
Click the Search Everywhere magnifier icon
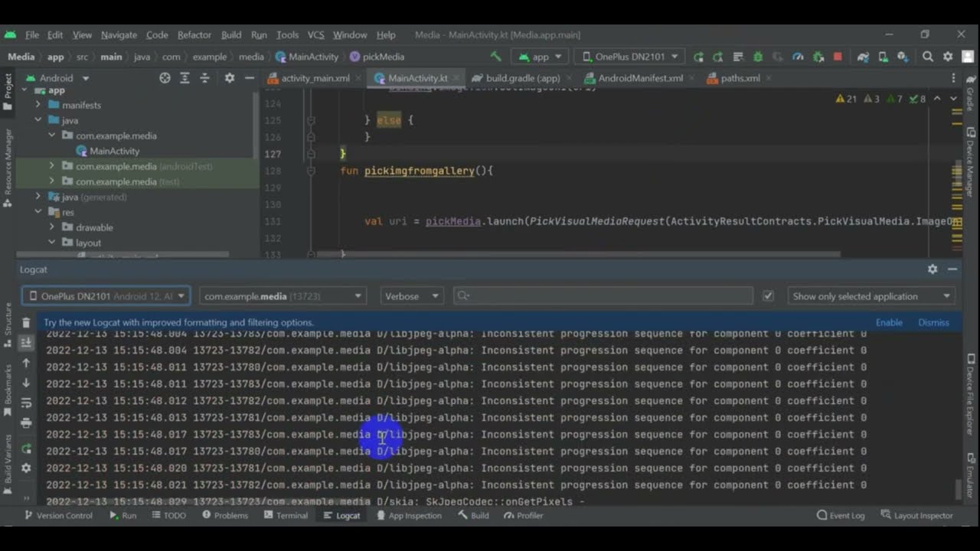(928, 57)
